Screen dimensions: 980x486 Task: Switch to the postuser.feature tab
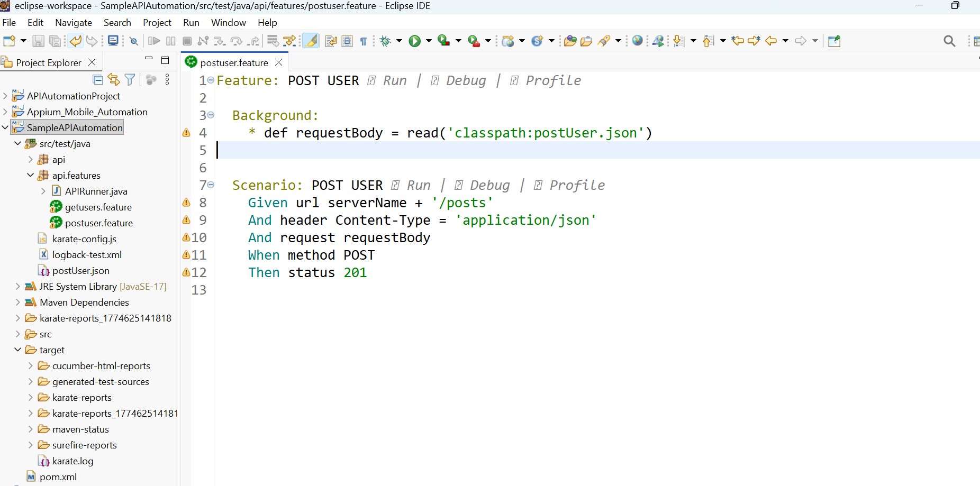233,62
